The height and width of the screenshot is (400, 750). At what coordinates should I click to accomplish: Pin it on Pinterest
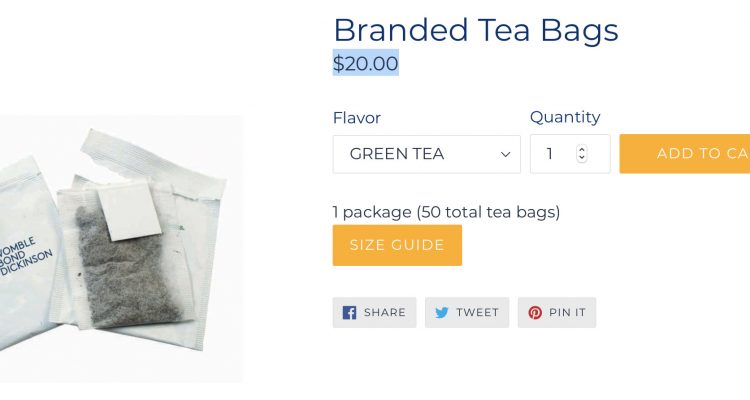[x=557, y=313]
